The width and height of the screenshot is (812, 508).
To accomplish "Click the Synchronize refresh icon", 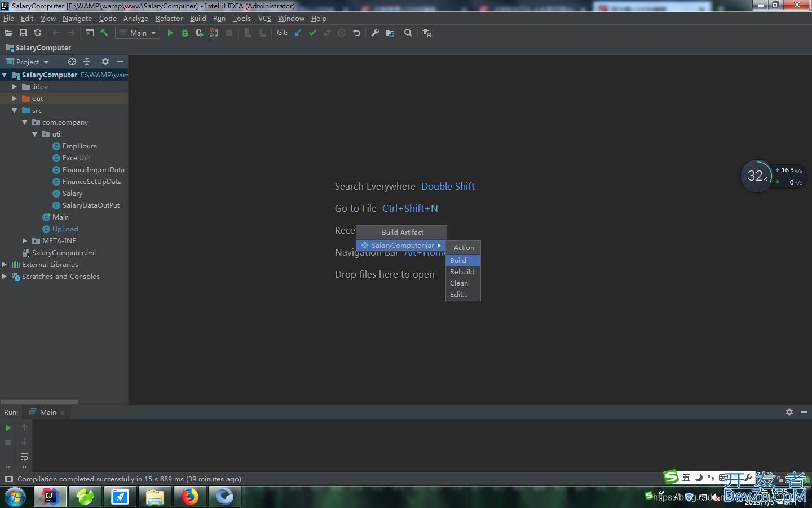I will point(38,33).
